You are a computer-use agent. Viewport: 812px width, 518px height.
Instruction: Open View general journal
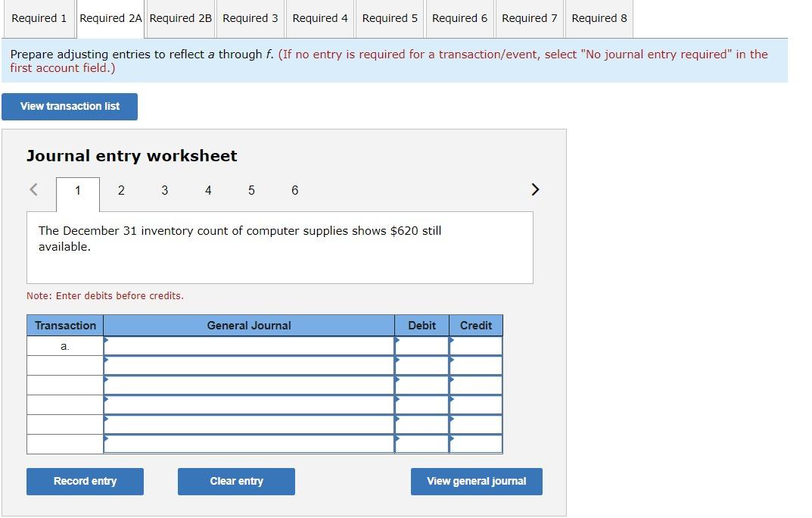point(477,482)
